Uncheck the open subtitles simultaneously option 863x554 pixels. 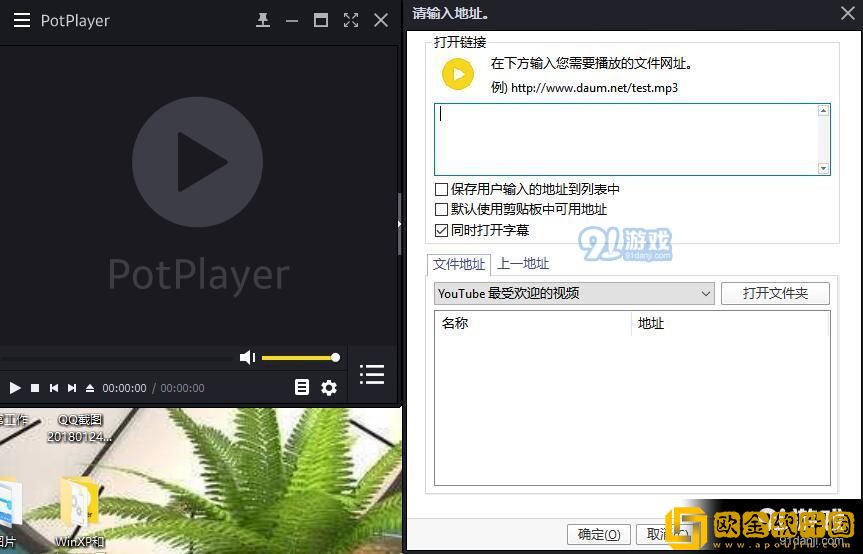point(441,231)
